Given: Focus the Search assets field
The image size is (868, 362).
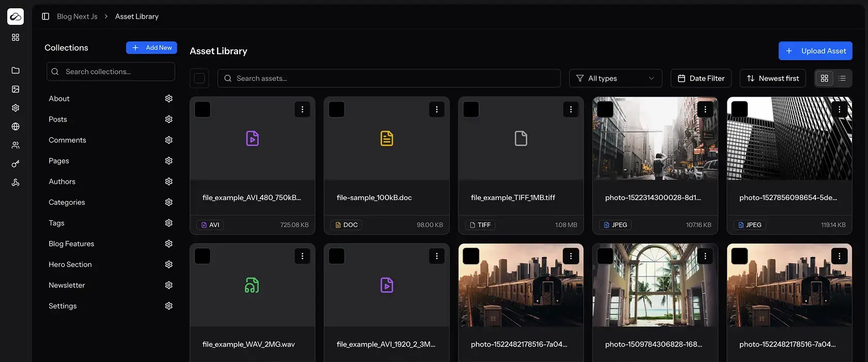Looking at the screenshot, I should (389, 78).
